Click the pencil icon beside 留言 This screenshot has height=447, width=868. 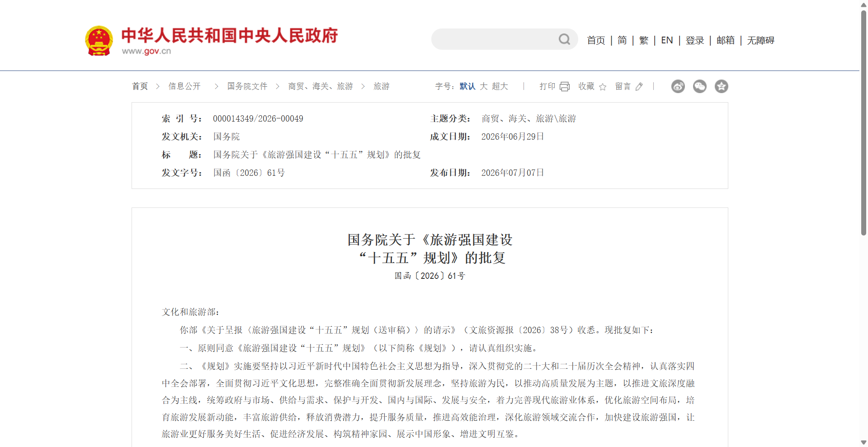[639, 87]
